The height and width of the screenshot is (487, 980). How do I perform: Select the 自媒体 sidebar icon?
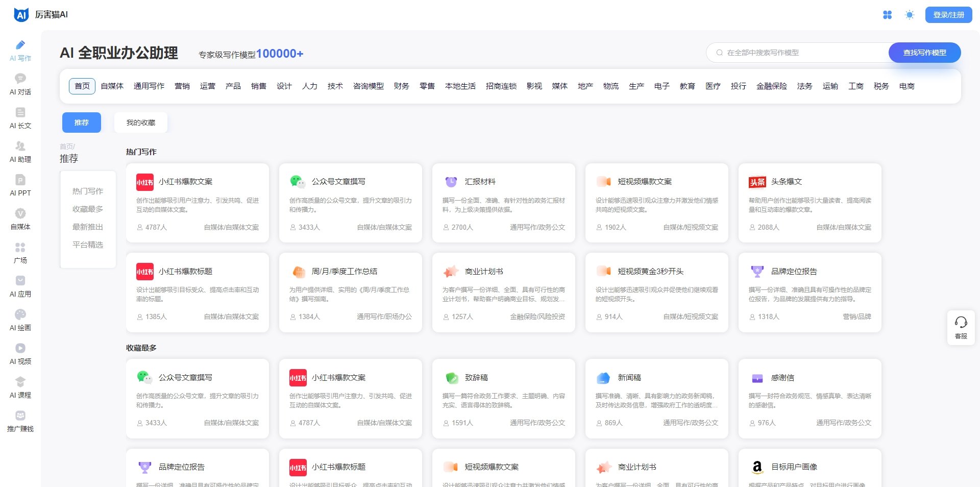[x=20, y=220]
